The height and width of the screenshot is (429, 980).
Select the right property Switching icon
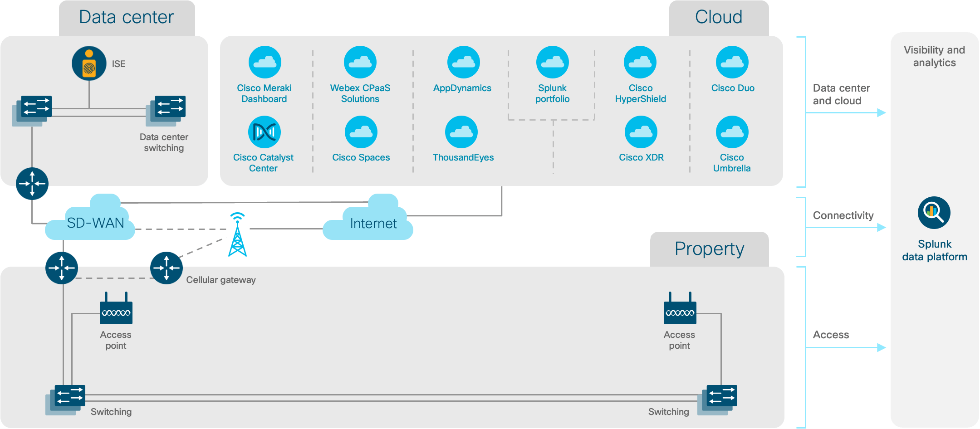tap(717, 400)
